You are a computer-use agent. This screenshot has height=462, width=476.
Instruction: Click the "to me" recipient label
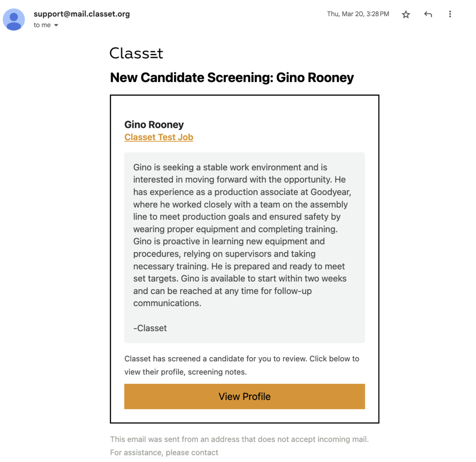click(x=42, y=25)
